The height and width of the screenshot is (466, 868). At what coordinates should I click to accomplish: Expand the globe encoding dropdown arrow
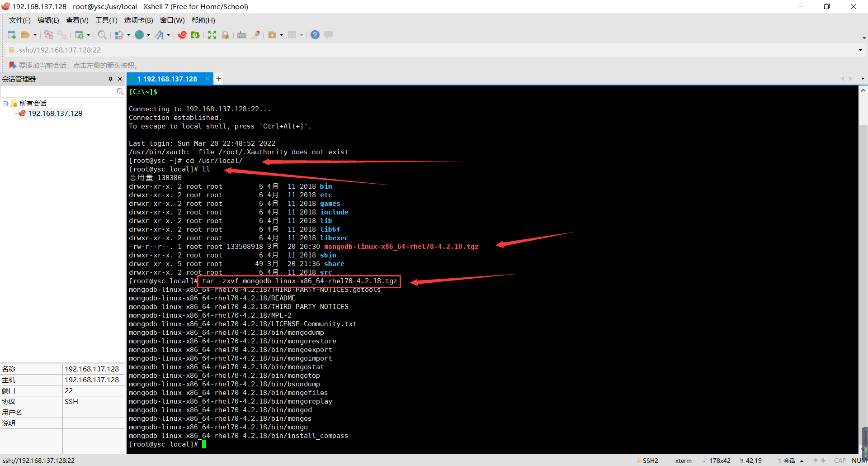pos(148,35)
